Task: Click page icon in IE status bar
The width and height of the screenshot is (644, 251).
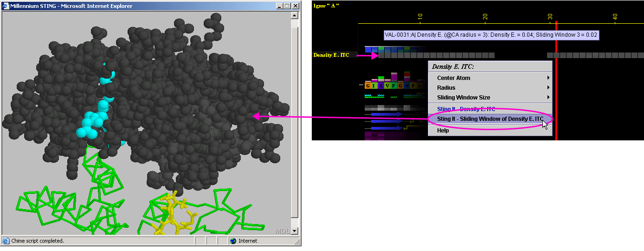Action: [6, 241]
